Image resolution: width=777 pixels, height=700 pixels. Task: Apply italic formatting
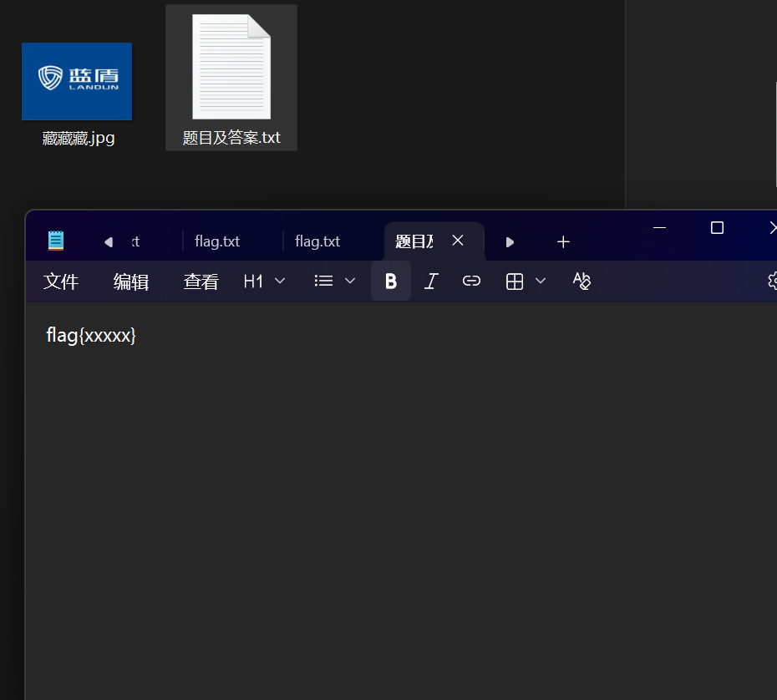coord(430,281)
